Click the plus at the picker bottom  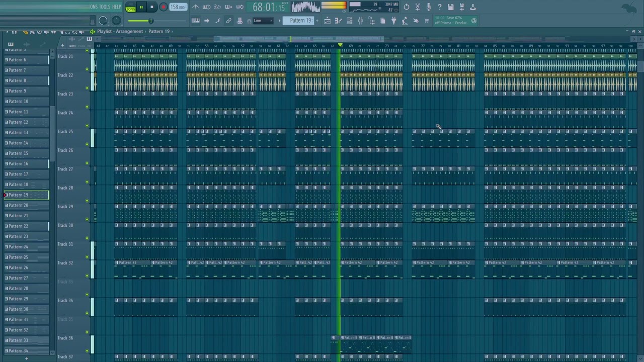click(27, 358)
